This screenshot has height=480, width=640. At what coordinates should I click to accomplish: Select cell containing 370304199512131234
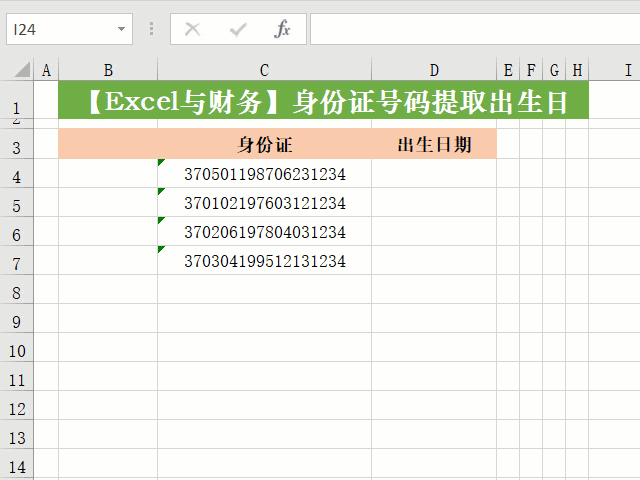264,261
